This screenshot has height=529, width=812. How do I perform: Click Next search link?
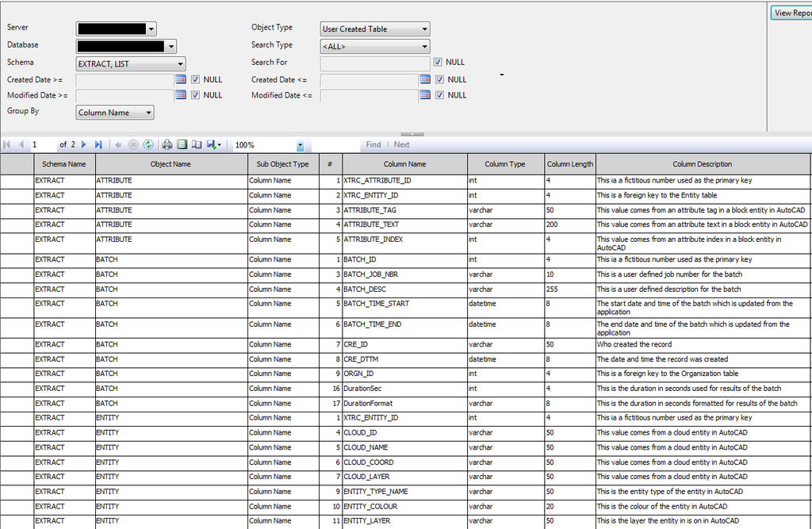coord(401,144)
